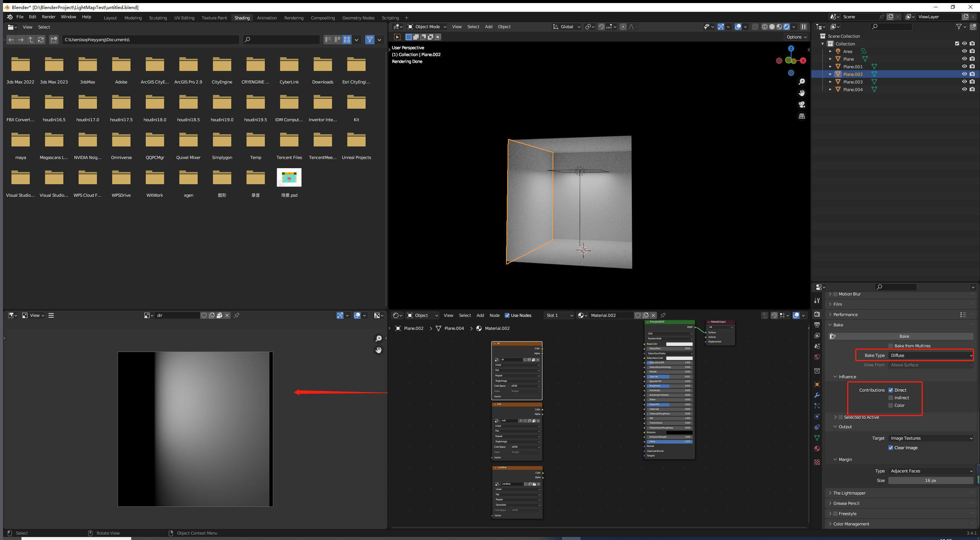Open Modifier wrench properties tab
Viewport: 980px width, 540px height.
point(817,395)
